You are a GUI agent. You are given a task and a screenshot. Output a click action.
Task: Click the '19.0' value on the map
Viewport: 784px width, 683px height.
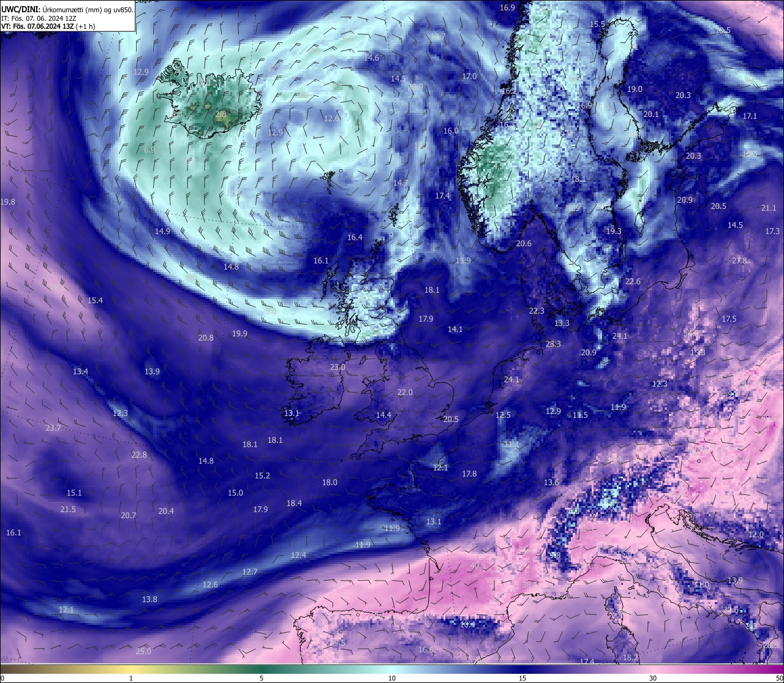pyautogui.click(x=635, y=89)
